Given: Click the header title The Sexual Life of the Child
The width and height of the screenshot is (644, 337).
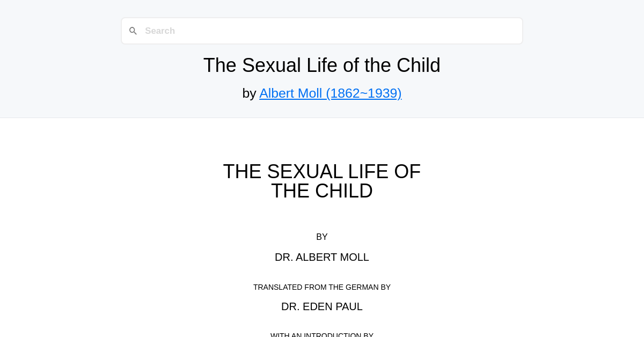Looking at the screenshot, I should point(321,65).
